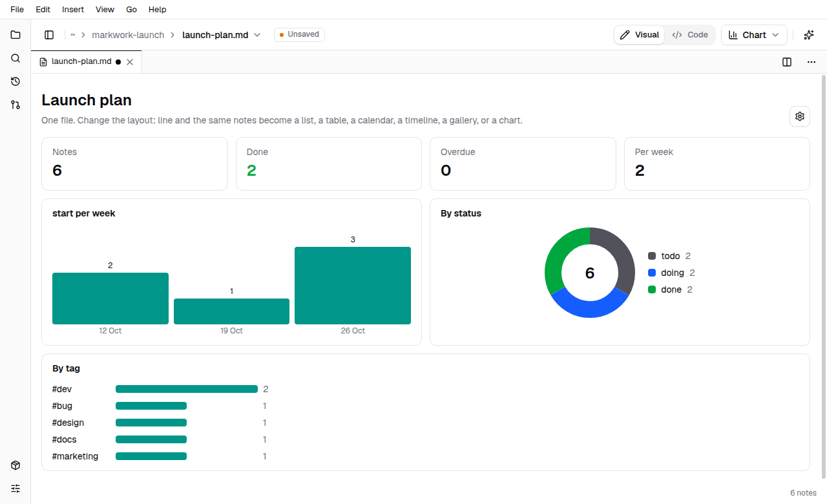This screenshot has height=504, width=827.
Task: Open the Search sidebar icon
Action: [16, 58]
